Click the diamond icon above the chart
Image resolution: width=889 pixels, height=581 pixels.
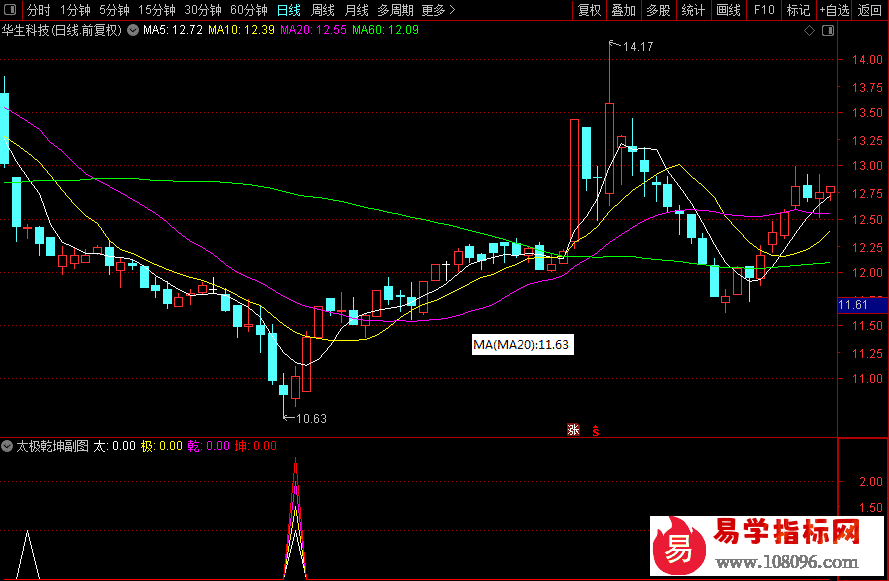[x=810, y=31]
